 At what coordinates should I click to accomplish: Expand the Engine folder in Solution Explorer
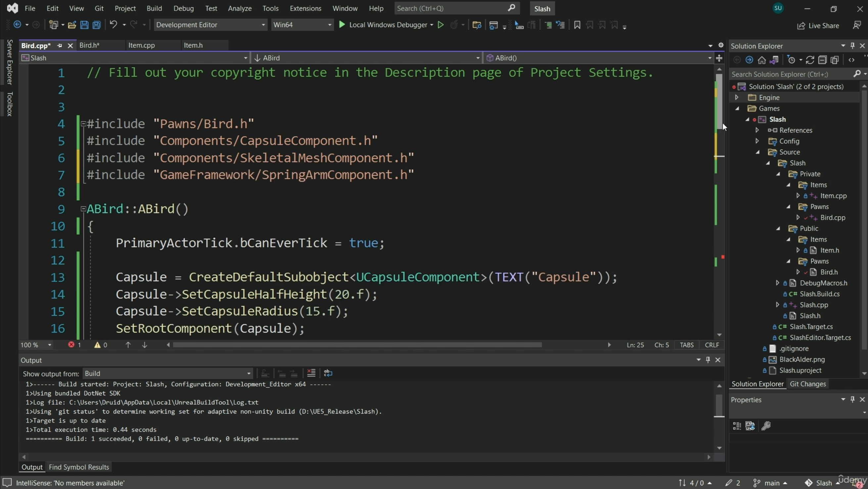click(x=737, y=97)
